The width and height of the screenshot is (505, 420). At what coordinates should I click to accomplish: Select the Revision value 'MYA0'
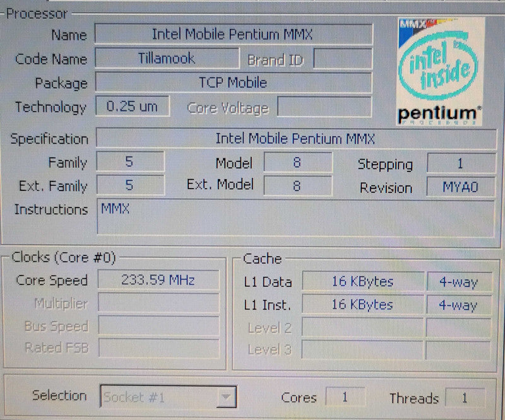pyautogui.click(x=461, y=187)
